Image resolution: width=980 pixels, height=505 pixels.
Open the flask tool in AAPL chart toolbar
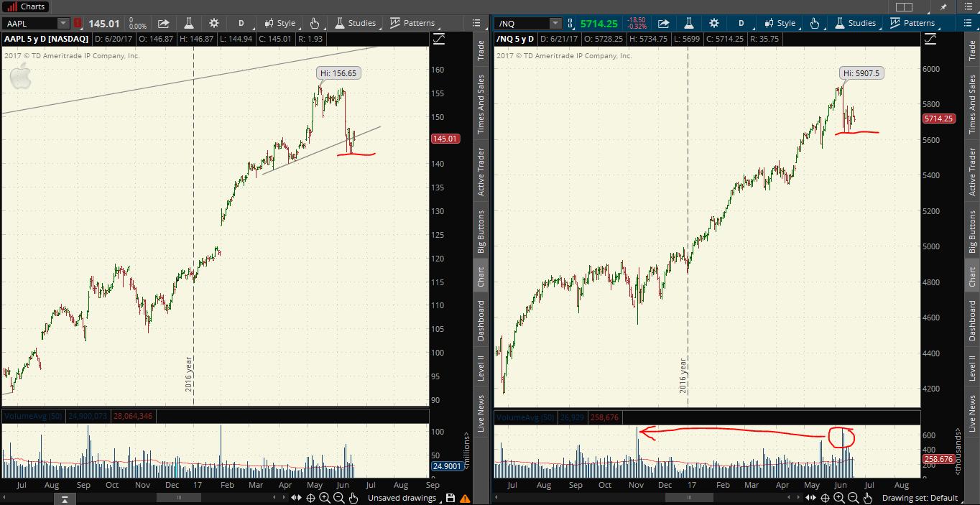[x=188, y=23]
